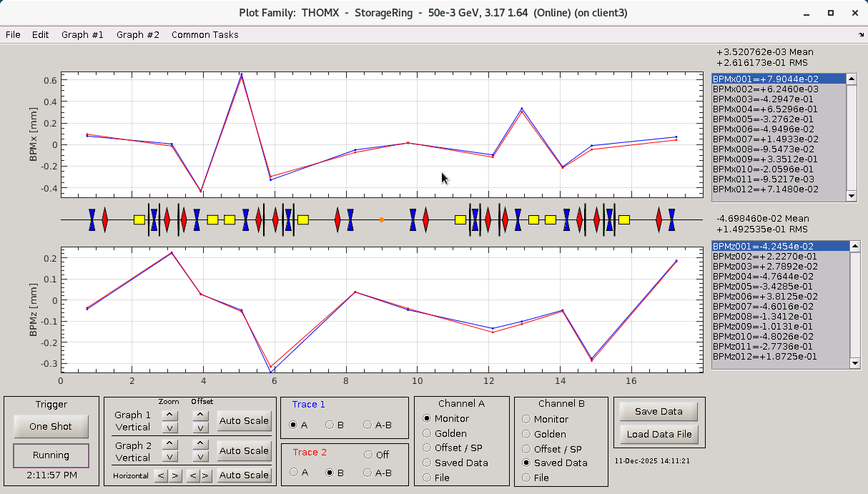The height and width of the screenshot is (494, 868).
Task: Click the small arrow at menu bar's right end
Action: 861,34
